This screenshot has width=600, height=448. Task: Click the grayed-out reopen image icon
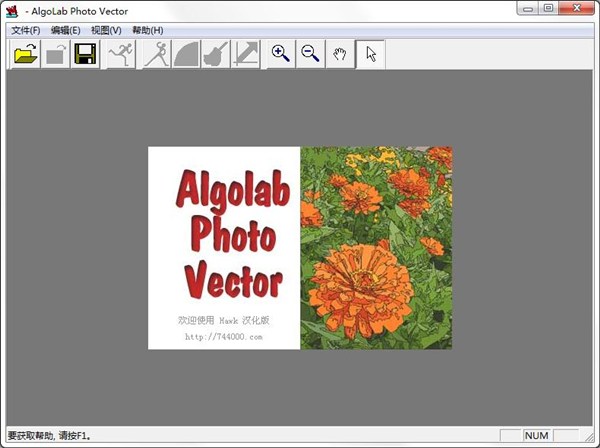coord(55,54)
